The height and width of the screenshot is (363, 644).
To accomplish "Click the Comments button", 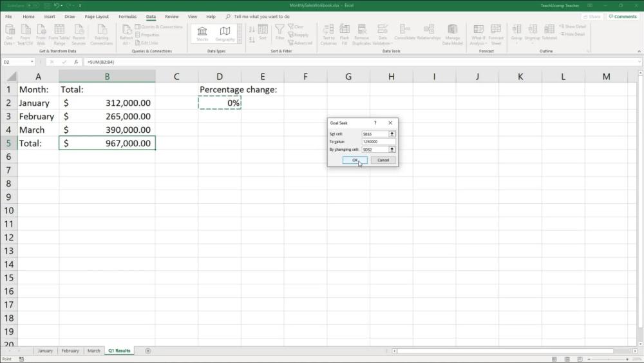I will point(623,17).
